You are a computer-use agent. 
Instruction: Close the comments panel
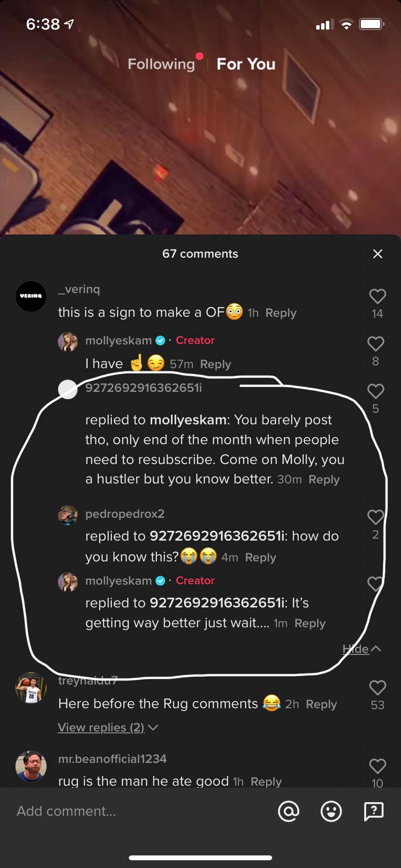point(378,254)
